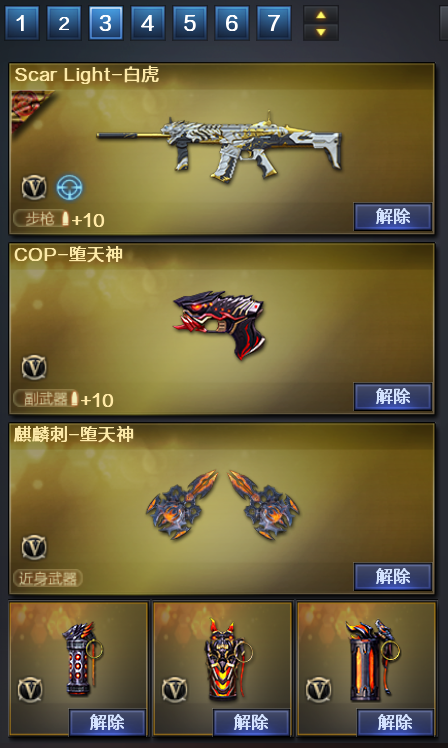The width and height of the screenshot is (448, 748).
Task: Switch to loadout tab 5
Action: (x=189, y=23)
